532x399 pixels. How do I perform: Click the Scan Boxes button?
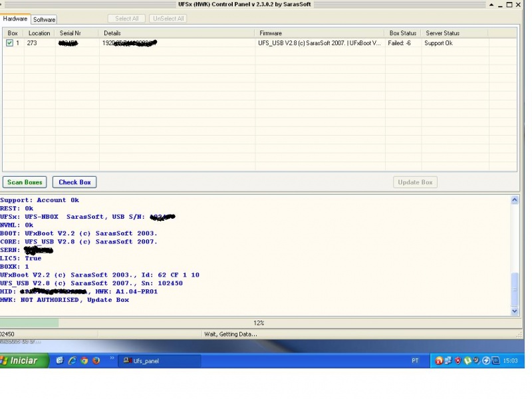click(x=25, y=182)
